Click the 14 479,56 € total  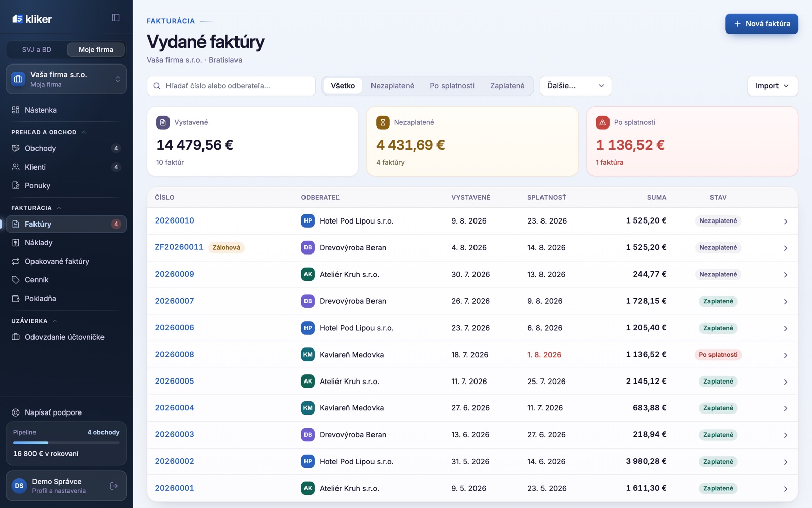click(195, 145)
